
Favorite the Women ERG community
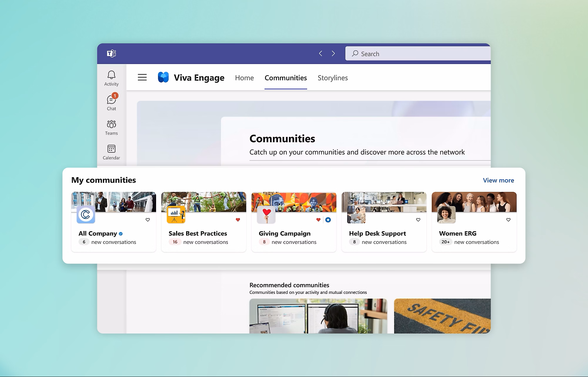tap(508, 220)
